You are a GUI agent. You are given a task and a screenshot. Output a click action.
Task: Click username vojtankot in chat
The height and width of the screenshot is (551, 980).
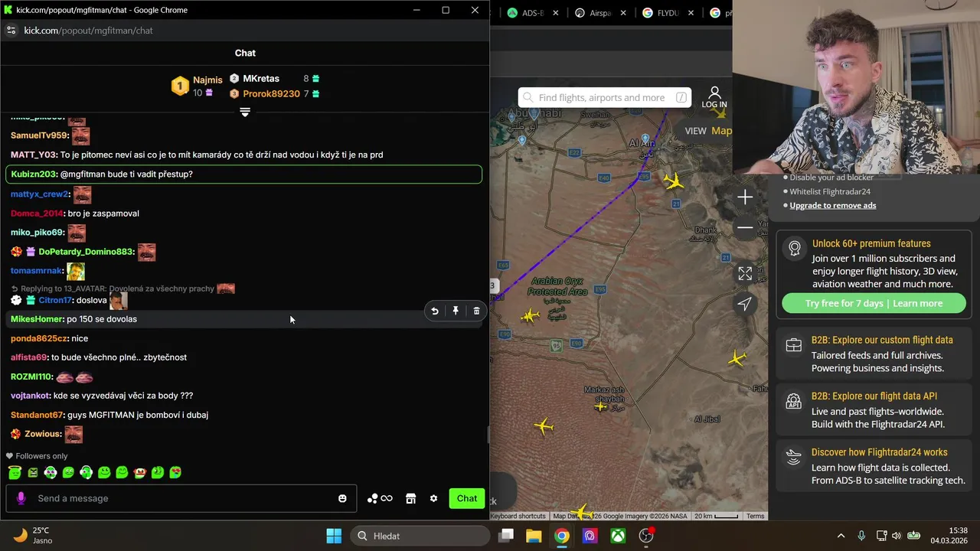pos(30,396)
